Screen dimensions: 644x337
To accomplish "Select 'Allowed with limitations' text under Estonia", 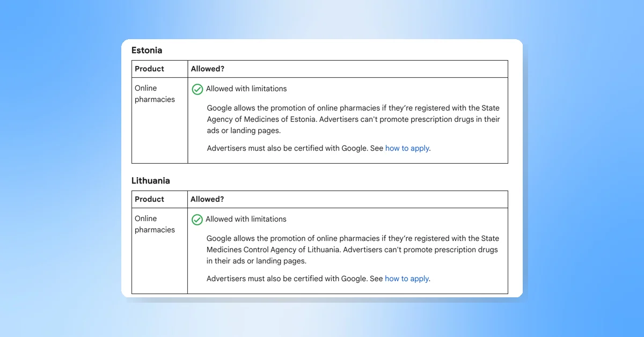I will [x=246, y=89].
